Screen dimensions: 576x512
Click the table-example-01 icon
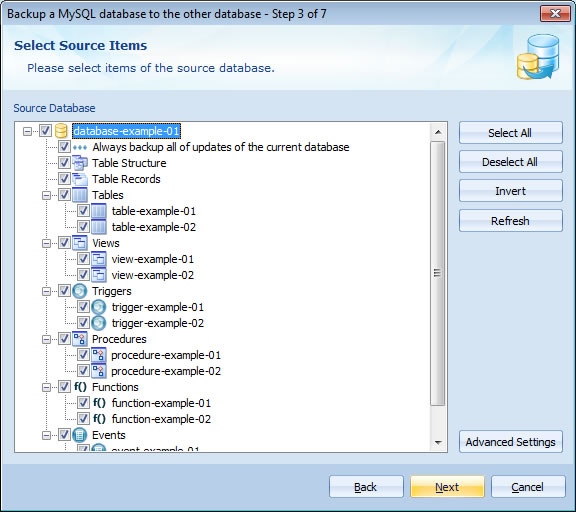pos(99,211)
